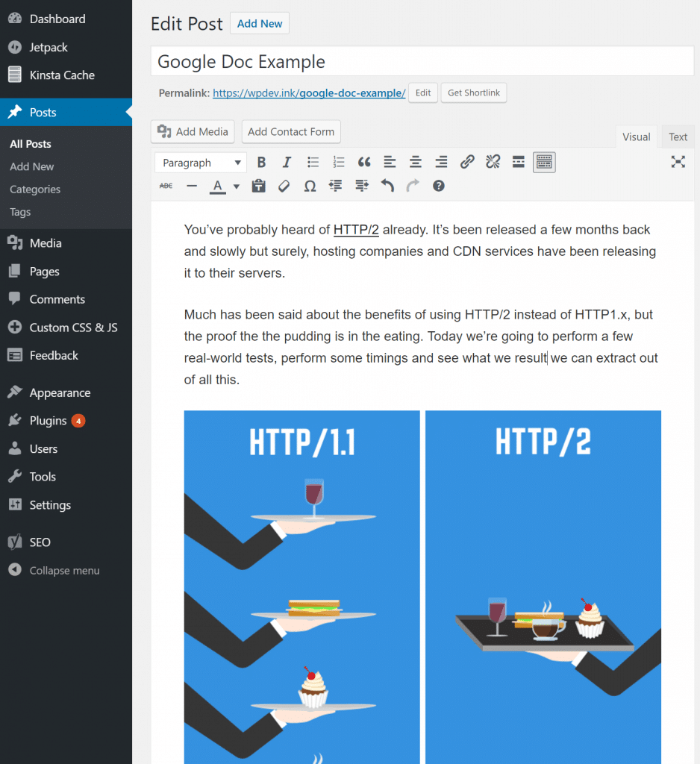This screenshot has height=764, width=700.
Task: Open the text color dropdown arrow
Action: (x=237, y=186)
